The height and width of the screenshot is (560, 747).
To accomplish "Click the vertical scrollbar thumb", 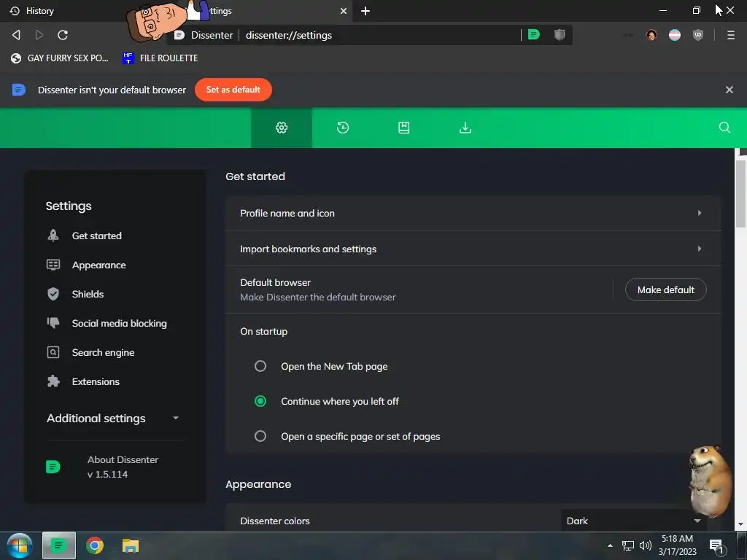I will (x=740, y=193).
